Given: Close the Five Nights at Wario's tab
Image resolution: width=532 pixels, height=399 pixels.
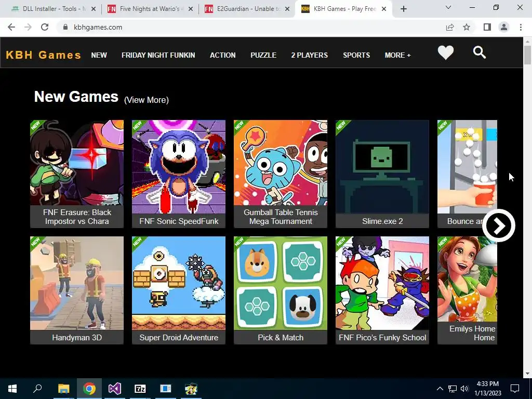Looking at the screenshot, I should [191, 9].
